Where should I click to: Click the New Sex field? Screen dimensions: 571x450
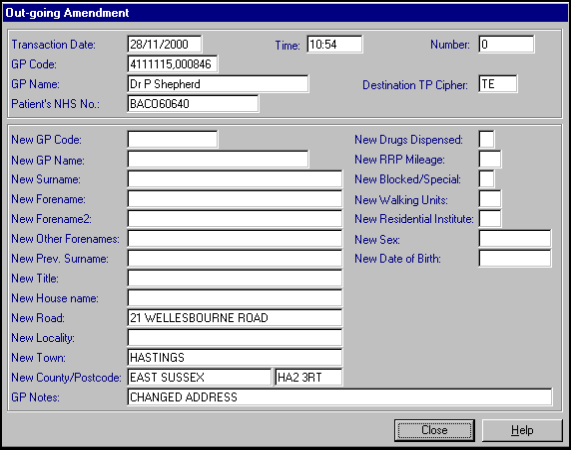point(515,239)
